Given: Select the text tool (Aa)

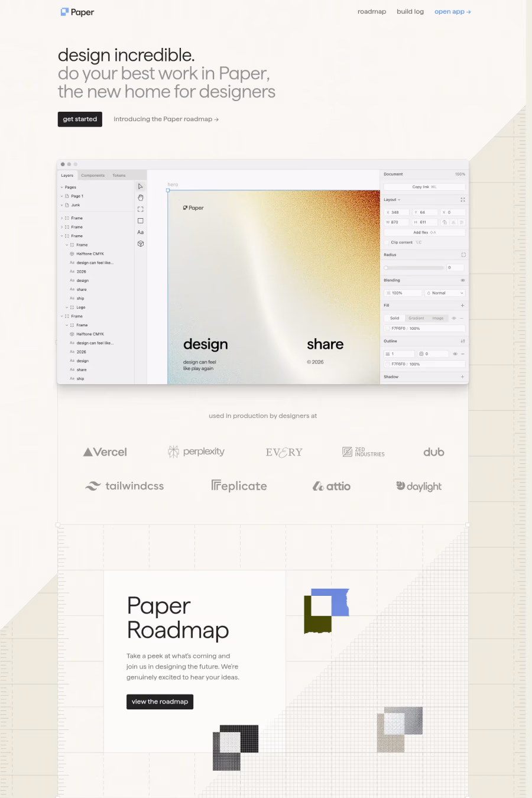Looking at the screenshot, I should click(x=140, y=232).
